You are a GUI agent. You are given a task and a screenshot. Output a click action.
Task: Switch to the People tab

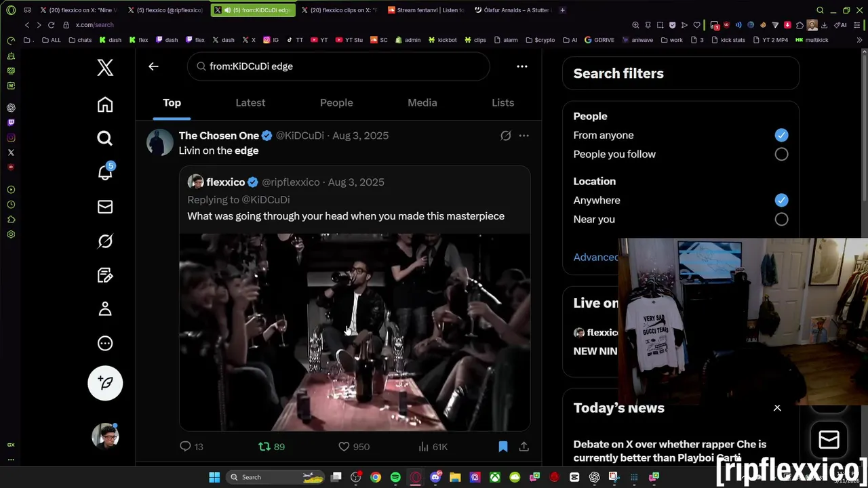[x=336, y=102]
